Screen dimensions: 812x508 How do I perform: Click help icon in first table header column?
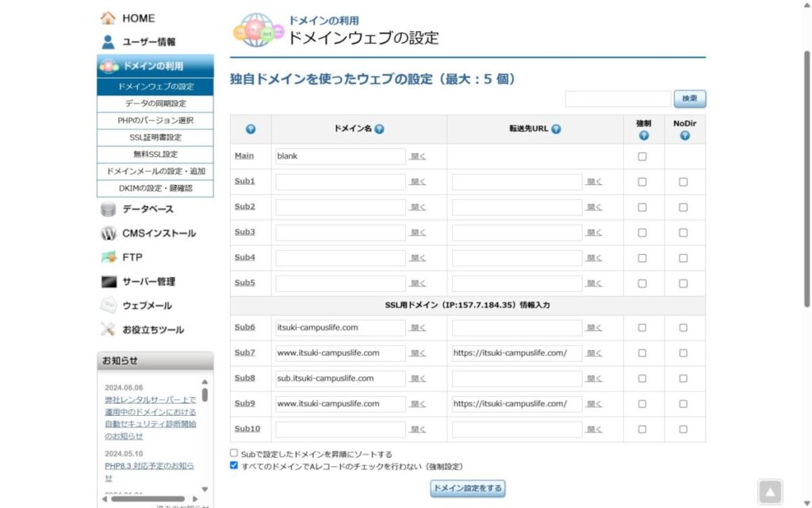251,129
